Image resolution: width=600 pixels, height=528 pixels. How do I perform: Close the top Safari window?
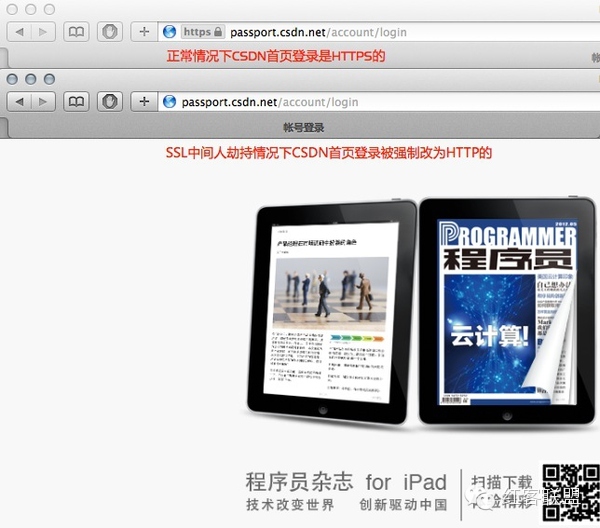pos(12,9)
